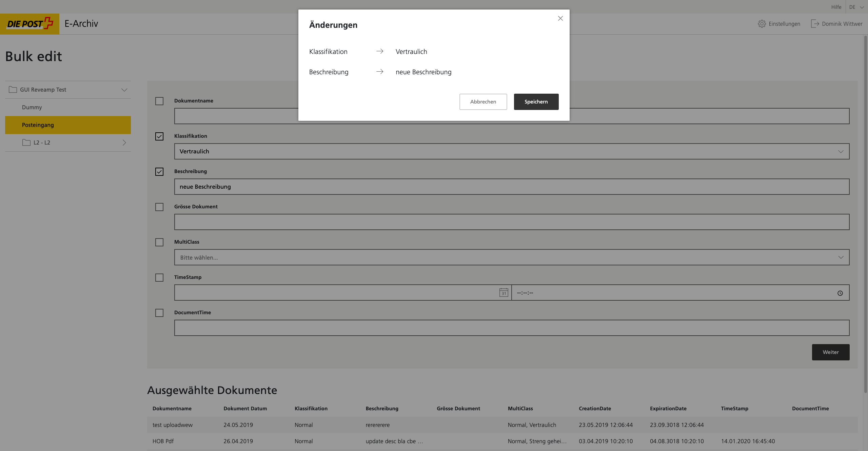Open the Klassifikation Vertraulich dropdown

click(x=512, y=151)
